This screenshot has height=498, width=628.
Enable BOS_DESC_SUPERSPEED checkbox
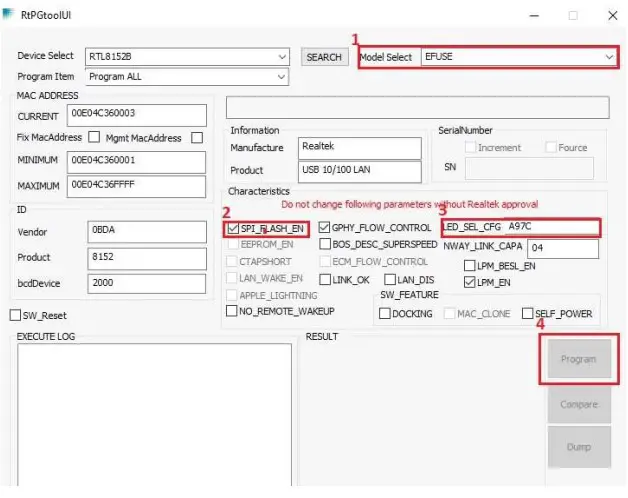[x=325, y=244]
